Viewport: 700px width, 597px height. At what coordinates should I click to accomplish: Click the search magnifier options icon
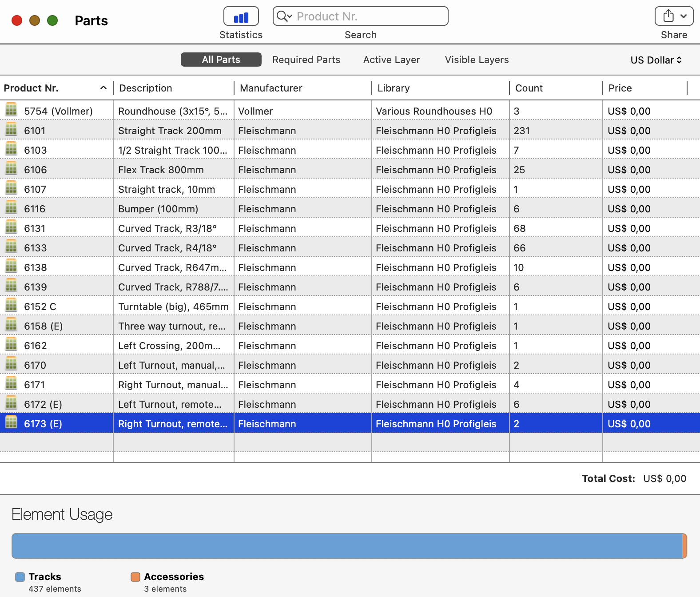pos(284,16)
